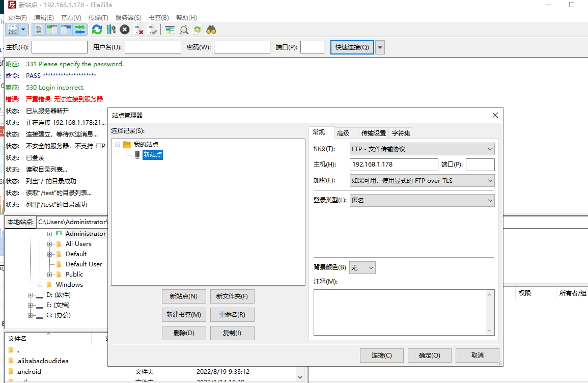This screenshot has width=588, height=383.
Task: Open quick connect history dropdown arrow
Action: pos(380,47)
